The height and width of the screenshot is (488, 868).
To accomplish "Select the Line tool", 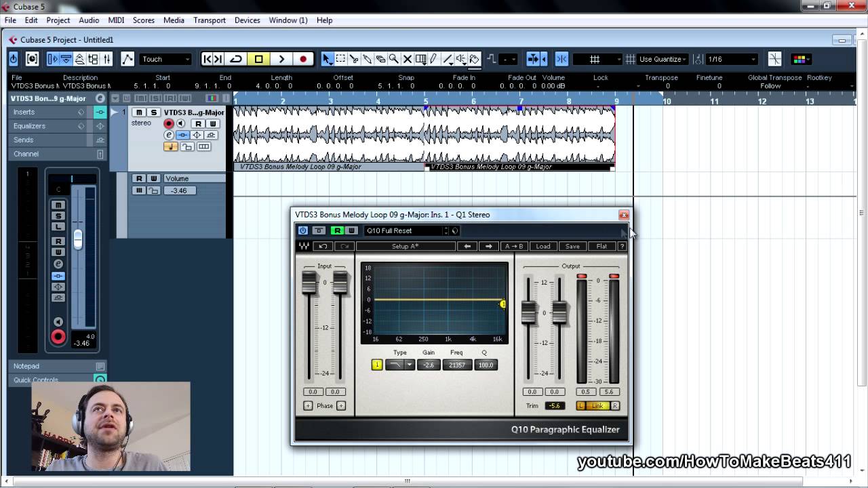I will 447,59.
